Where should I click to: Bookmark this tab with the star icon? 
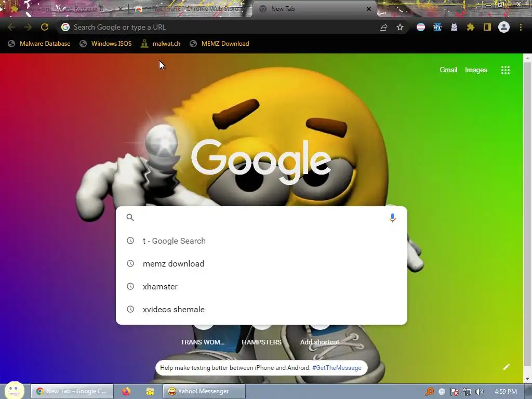400,27
